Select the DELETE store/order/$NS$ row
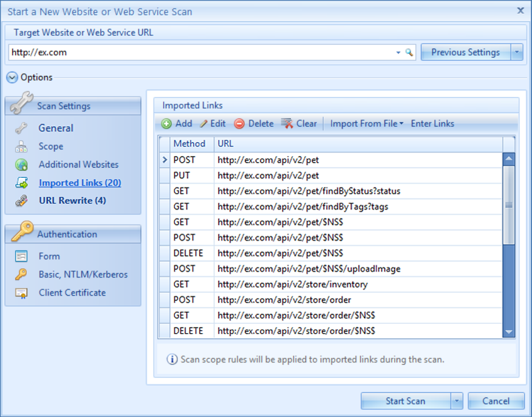 coord(296,331)
